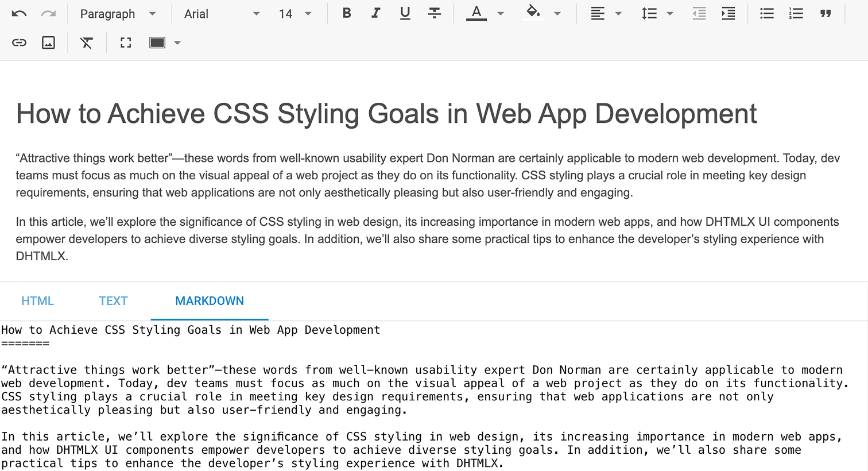The height and width of the screenshot is (471, 868).
Task: Redo the last undone action
Action: 49,14
